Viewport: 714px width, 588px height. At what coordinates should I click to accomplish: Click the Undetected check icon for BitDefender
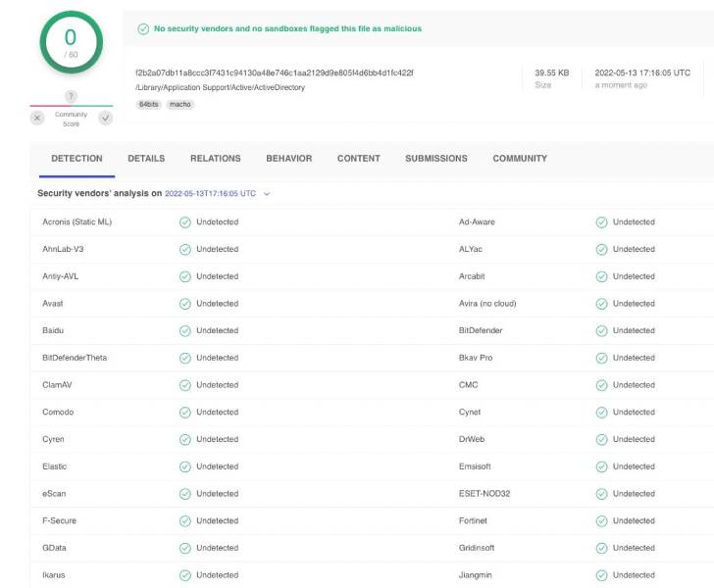(x=601, y=331)
